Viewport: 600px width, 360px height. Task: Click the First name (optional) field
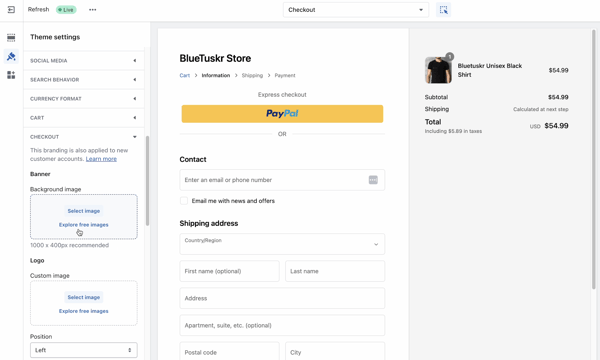(229, 271)
